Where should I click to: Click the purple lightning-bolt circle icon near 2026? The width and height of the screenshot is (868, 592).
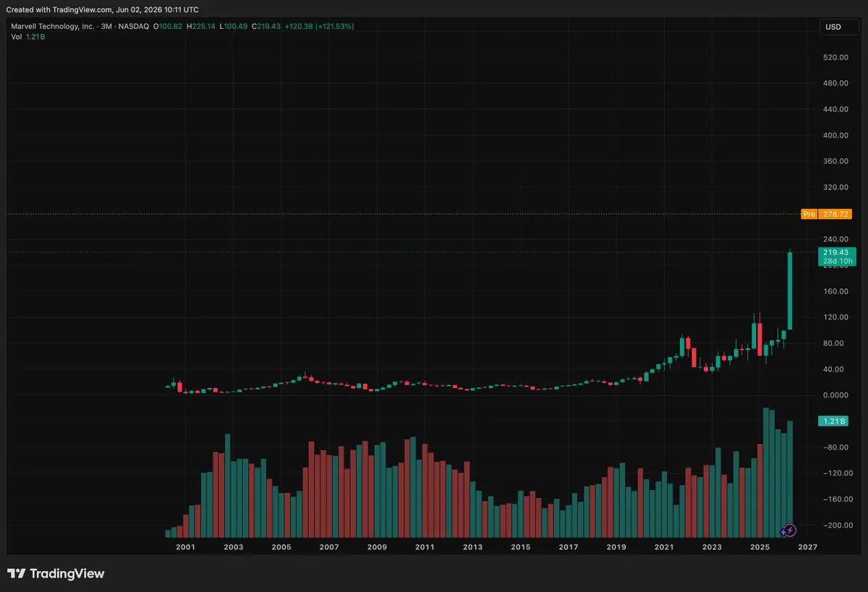[790, 530]
